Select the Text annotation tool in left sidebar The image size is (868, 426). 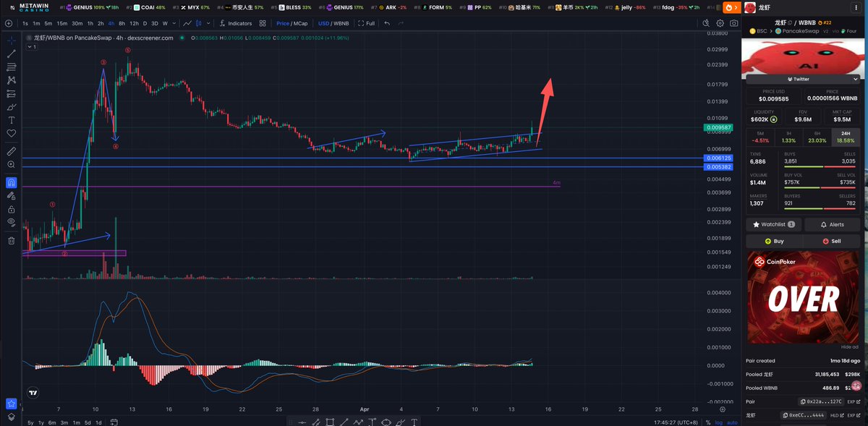[x=12, y=120]
